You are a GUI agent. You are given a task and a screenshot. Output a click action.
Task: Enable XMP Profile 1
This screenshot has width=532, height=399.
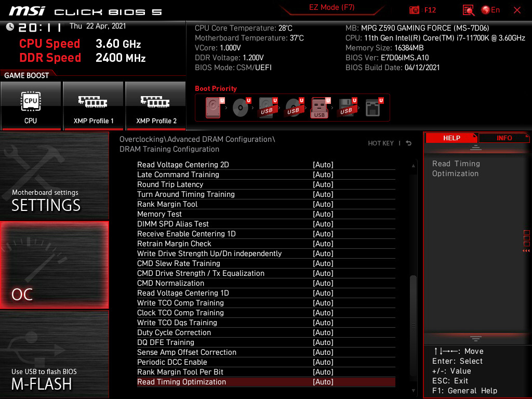click(x=94, y=105)
